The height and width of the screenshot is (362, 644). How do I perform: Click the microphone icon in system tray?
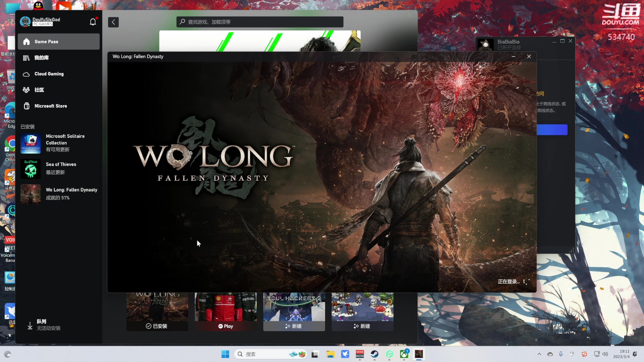(x=561, y=354)
